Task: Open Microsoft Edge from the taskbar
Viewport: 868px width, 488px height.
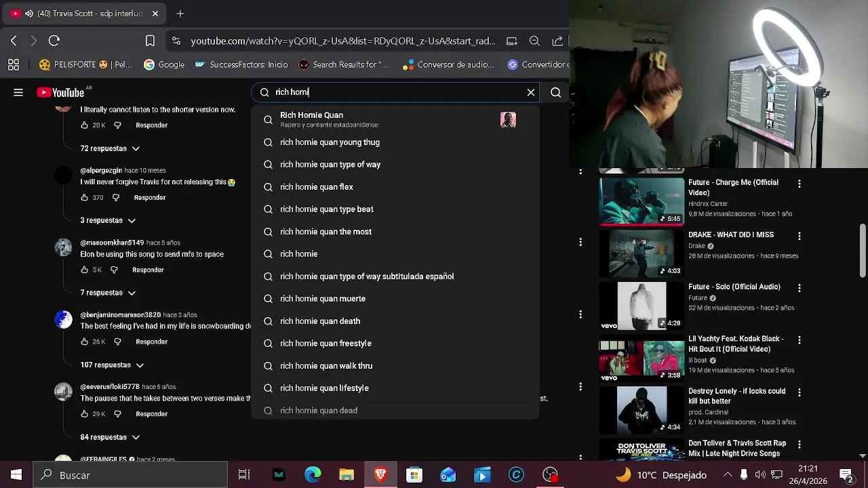Action: click(313, 475)
